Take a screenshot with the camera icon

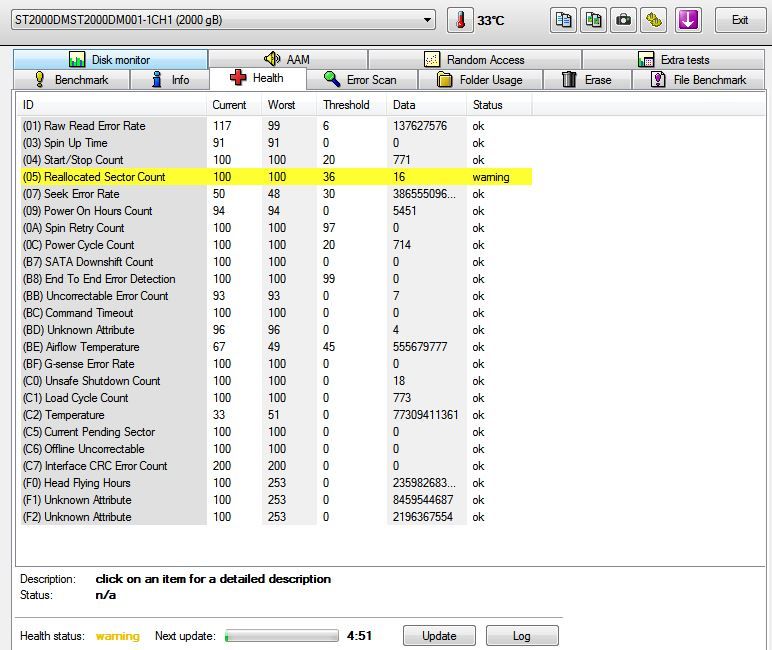point(624,20)
